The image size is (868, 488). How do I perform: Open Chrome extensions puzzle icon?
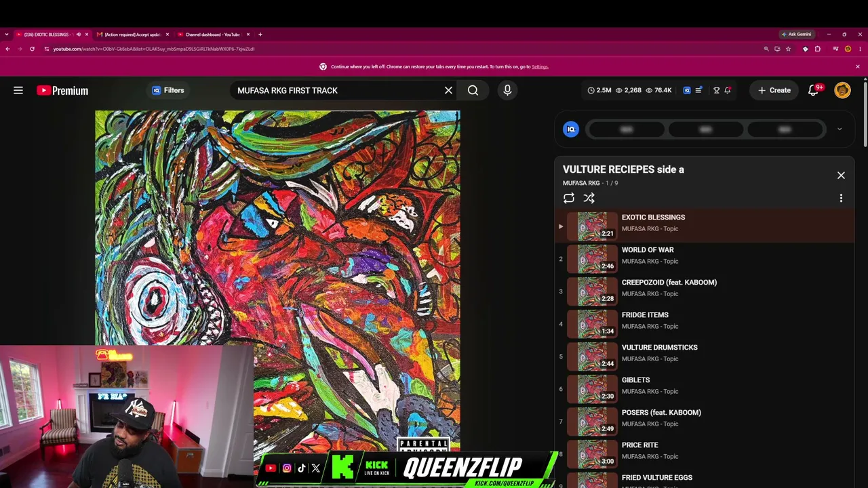(818, 49)
